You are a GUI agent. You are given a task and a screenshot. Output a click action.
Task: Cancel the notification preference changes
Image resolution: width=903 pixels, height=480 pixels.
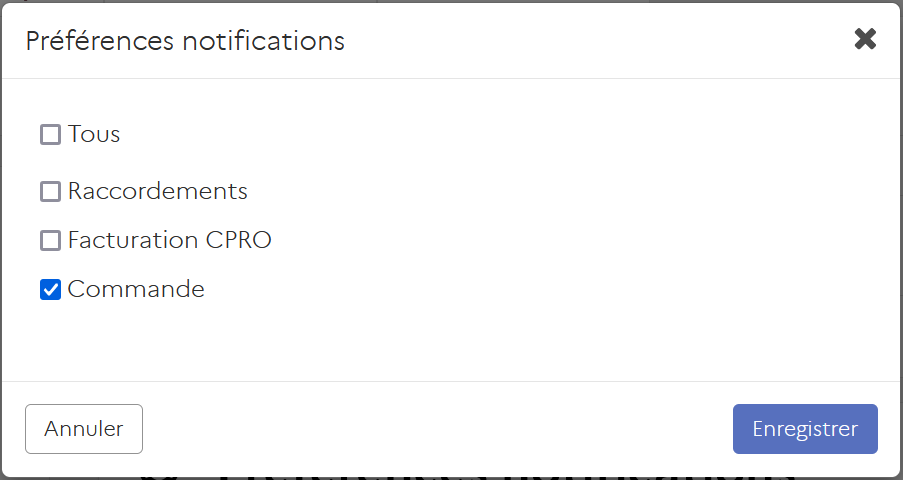(84, 429)
